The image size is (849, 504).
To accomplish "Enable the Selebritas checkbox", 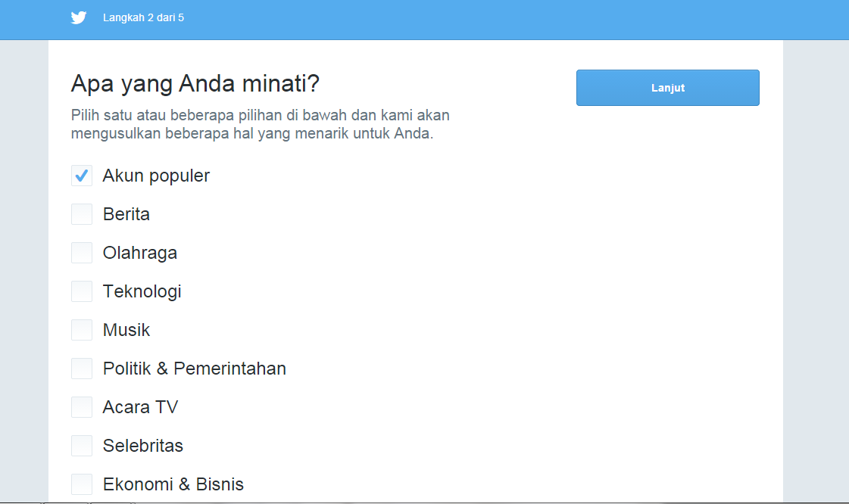I will 82,446.
